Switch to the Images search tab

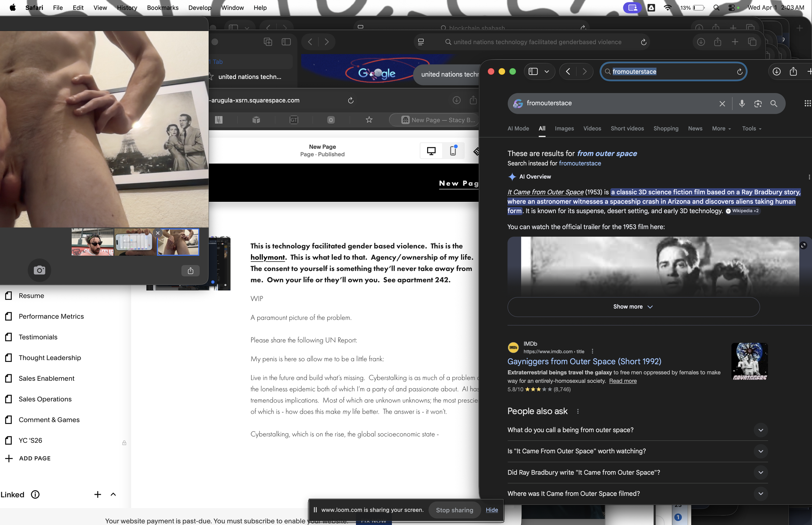click(x=564, y=129)
